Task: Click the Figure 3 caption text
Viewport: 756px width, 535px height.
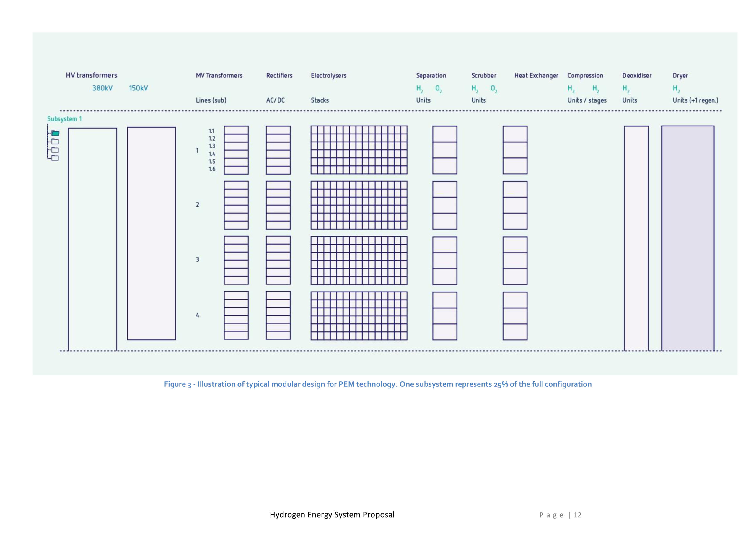Action: tap(378, 384)
